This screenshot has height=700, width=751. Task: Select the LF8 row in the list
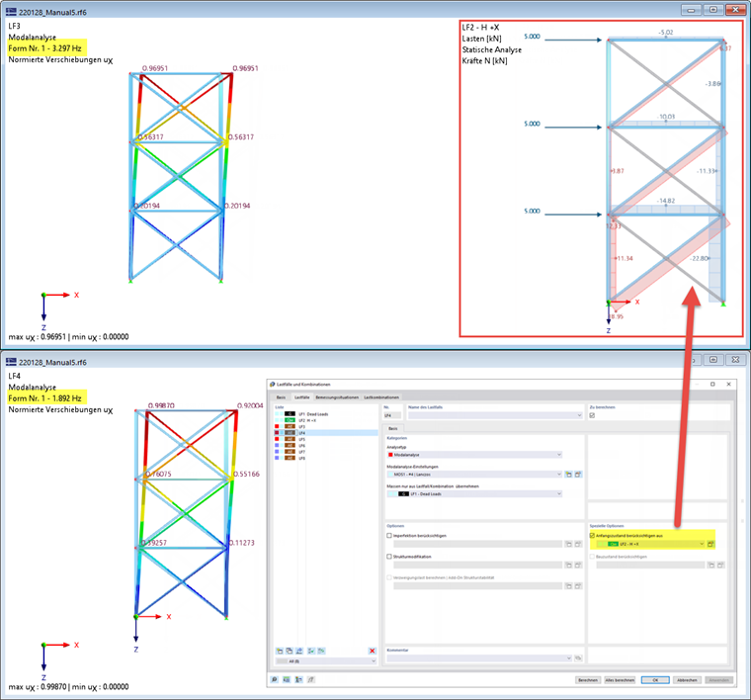326,458
